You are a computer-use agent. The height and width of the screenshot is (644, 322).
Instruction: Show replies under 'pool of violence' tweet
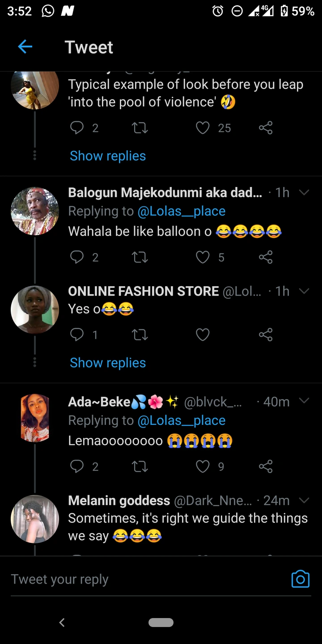tap(108, 156)
